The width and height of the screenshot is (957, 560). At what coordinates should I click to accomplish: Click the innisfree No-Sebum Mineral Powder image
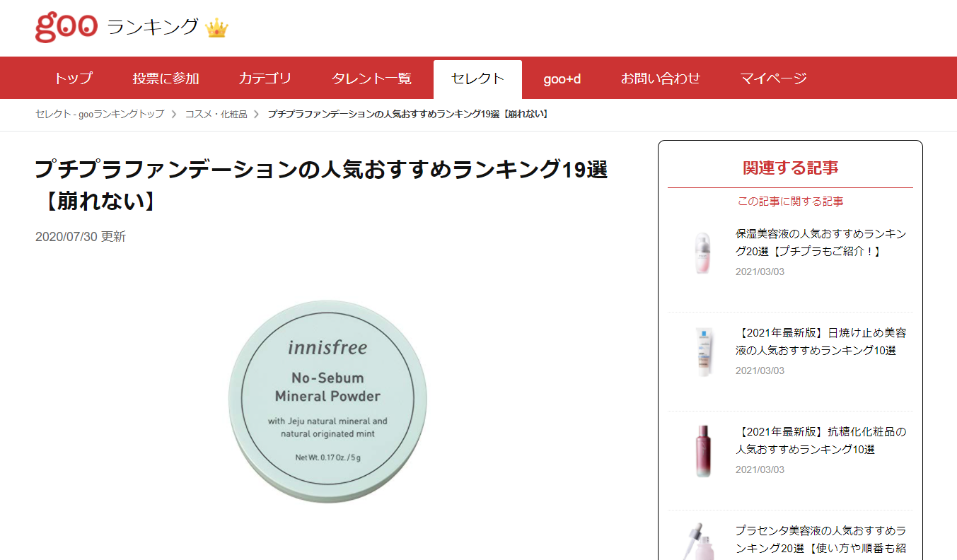(327, 402)
